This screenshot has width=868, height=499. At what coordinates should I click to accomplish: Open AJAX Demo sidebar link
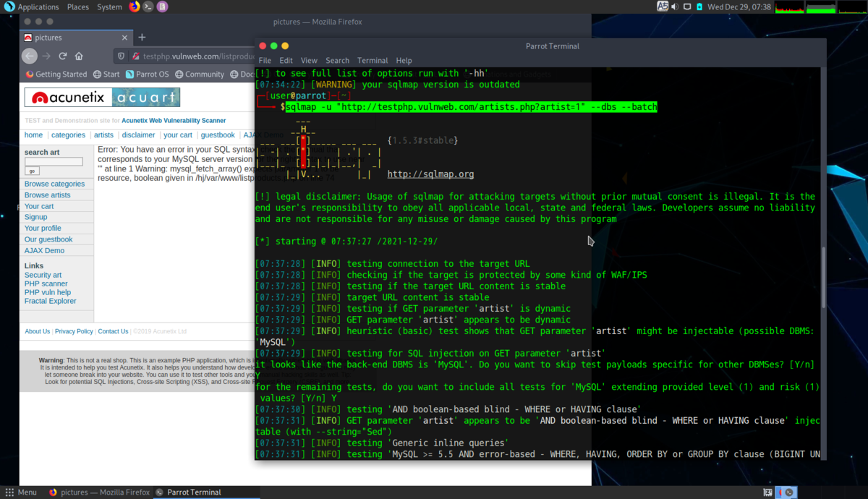click(x=44, y=250)
